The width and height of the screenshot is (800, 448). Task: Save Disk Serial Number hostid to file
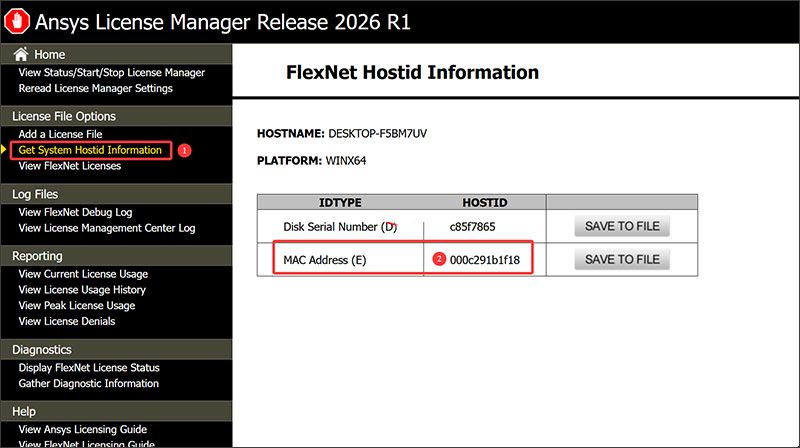622,226
